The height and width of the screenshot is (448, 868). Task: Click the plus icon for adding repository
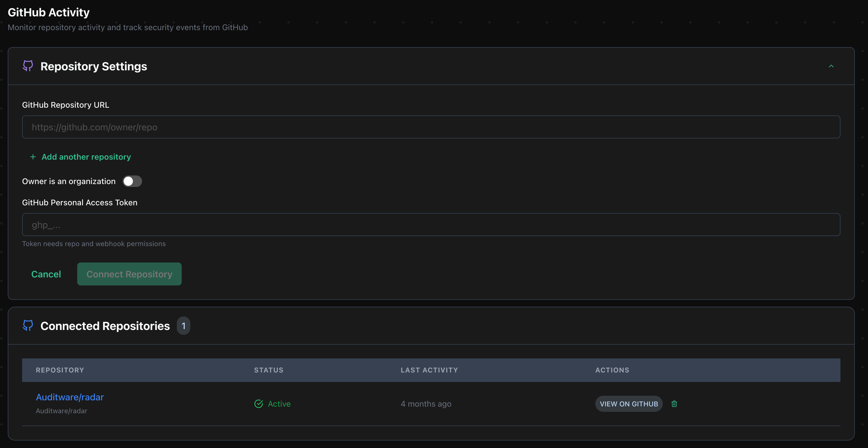(33, 157)
